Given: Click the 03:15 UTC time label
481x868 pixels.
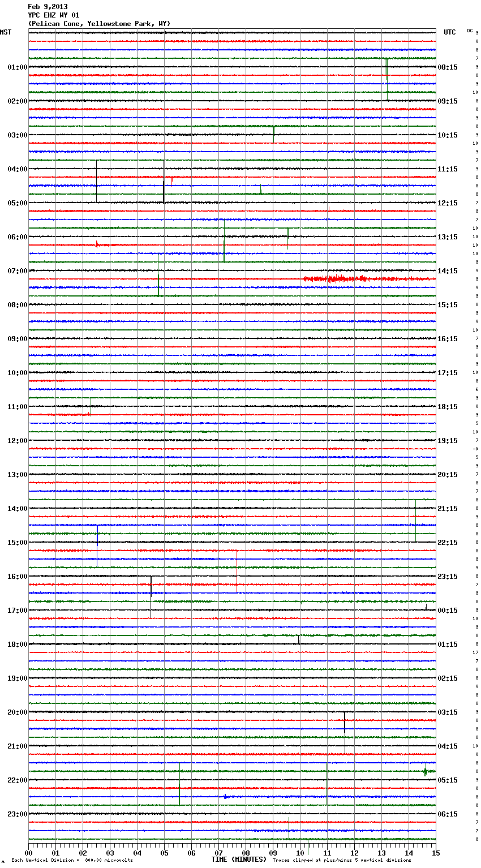Looking at the screenshot, I should coord(448,712).
